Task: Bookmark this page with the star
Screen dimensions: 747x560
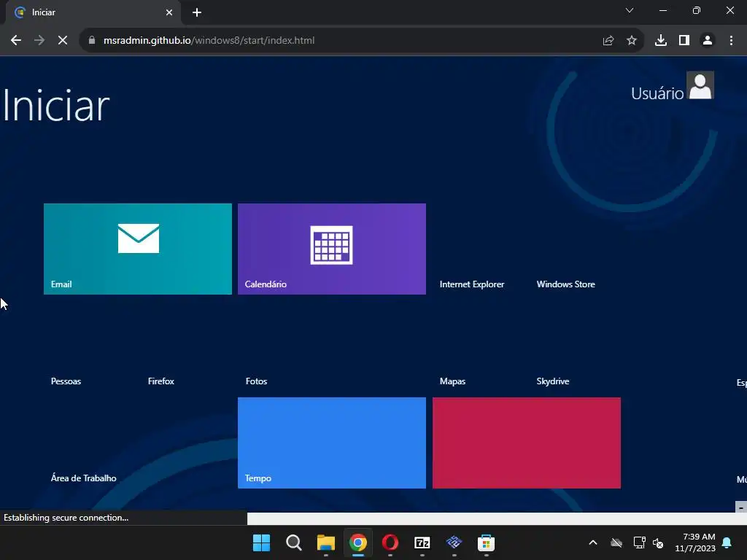Action: [x=632, y=41]
